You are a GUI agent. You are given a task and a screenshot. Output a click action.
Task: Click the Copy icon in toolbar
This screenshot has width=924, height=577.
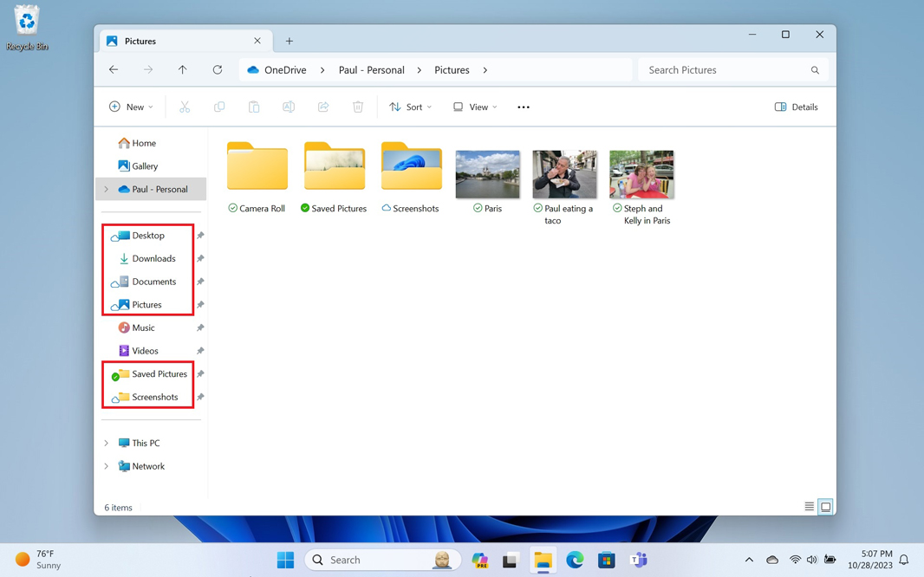click(x=219, y=107)
